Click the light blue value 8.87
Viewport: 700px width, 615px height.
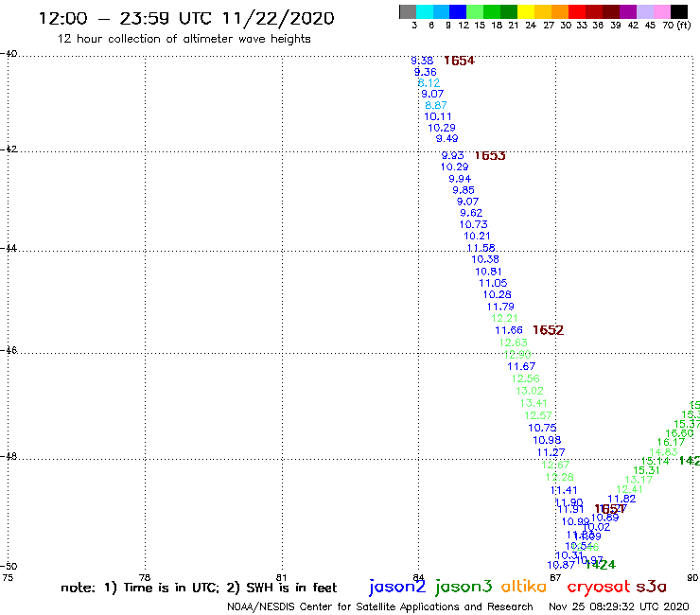436,105
